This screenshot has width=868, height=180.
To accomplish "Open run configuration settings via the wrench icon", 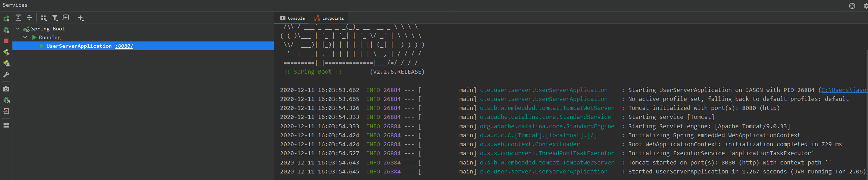I will tap(6, 75).
